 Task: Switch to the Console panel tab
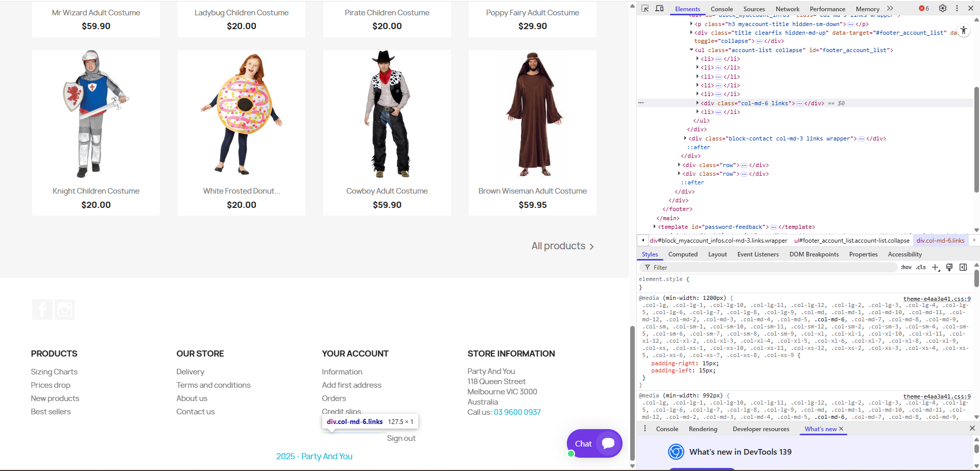tap(722, 9)
